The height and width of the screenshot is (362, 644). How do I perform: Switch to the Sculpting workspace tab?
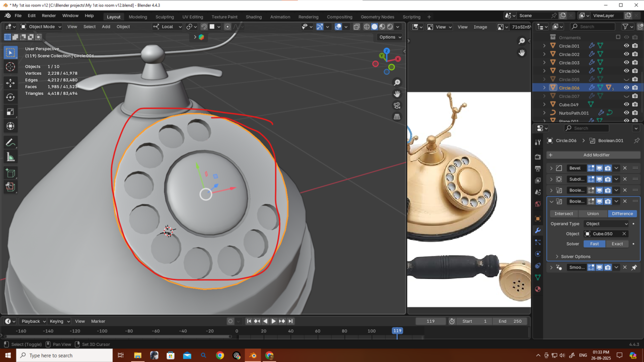[x=165, y=17]
